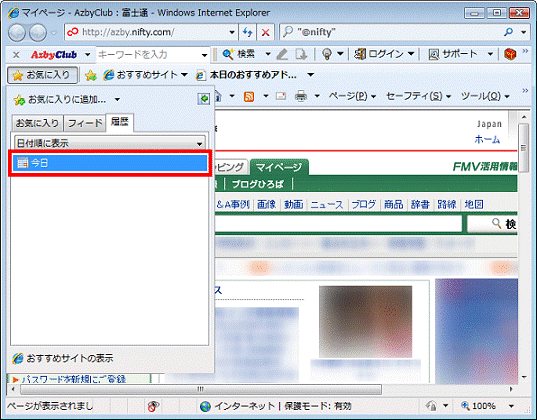Switch to the お気に入り tab
Image resolution: width=537 pixels, height=420 pixels.
pyautogui.click(x=37, y=123)
